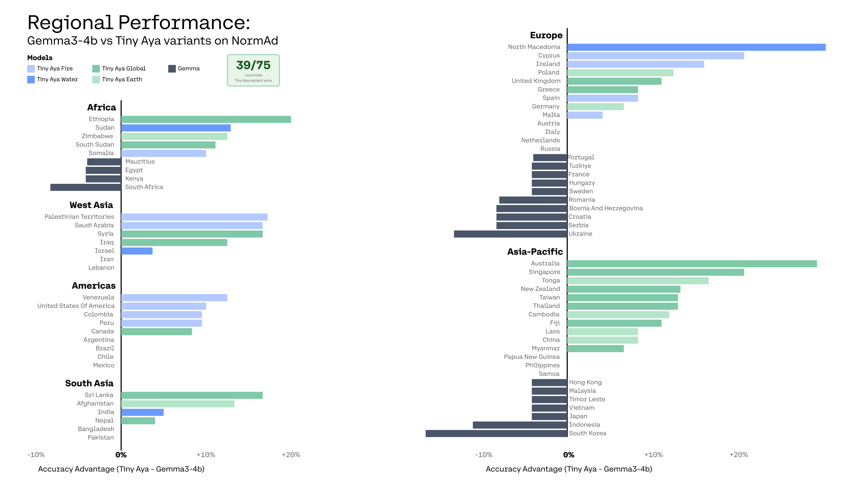Select the Palestinian Territories bar
Screen dimensions: 868x488
coord(194,217)
